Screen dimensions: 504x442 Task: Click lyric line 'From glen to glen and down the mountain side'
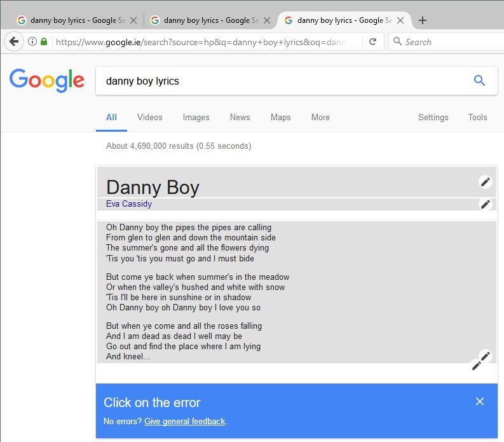191,238
